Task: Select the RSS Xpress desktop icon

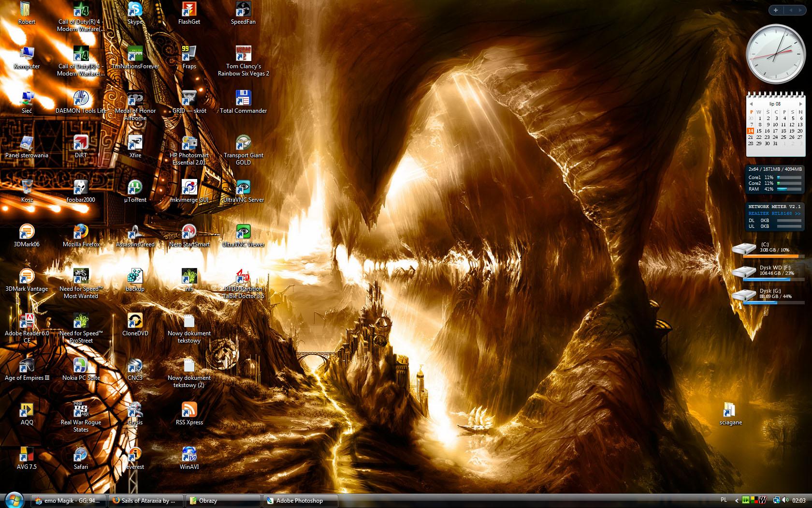Action: [x=189, y=414]
